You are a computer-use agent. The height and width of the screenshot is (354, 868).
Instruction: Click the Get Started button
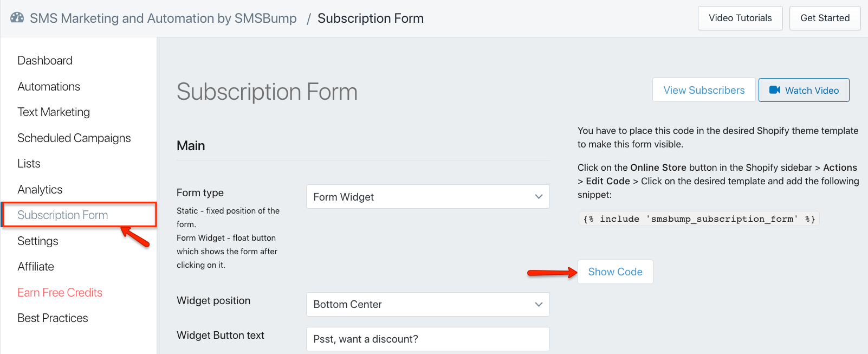click(825, 18)
